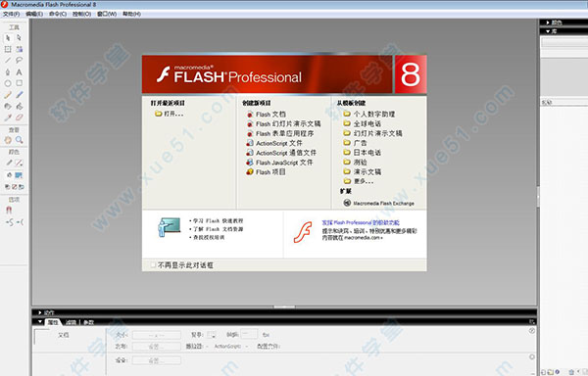Click the Swap Colors button
This screenshot has width=588, height=376.
[x=21, y=186]
